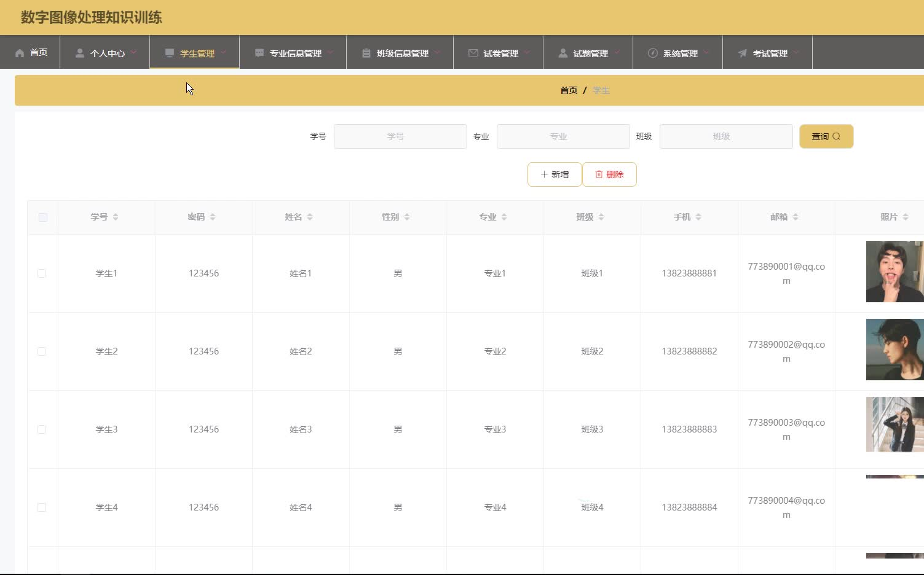Click the 专业4 major cell

tap(495, 507)
